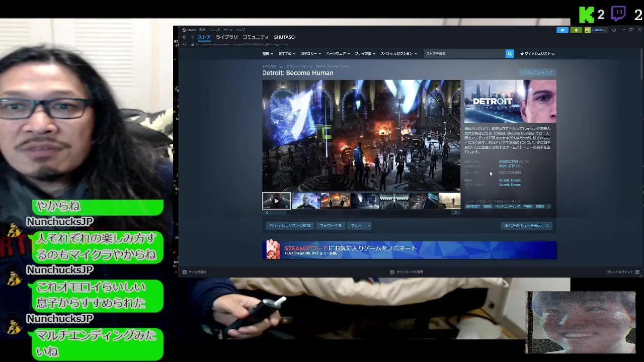Switch to the ストア tab
The image size is (644, 362).
click(204, 37)
